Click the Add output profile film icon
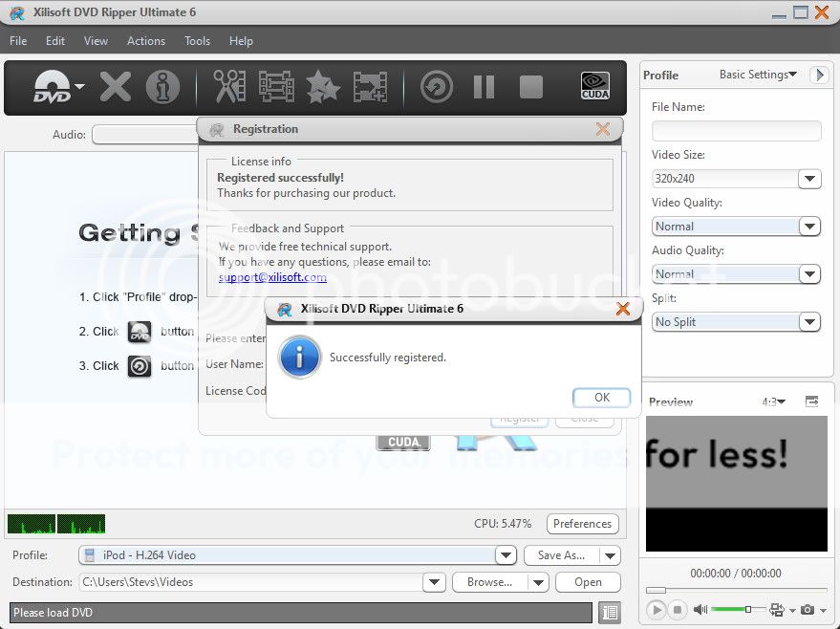 (370, 87)
